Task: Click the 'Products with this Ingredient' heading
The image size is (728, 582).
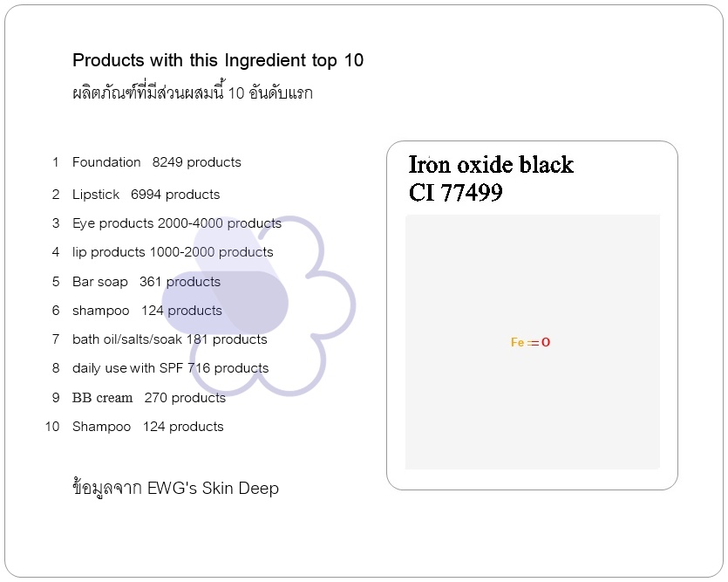Action: (x=218, y=61)
